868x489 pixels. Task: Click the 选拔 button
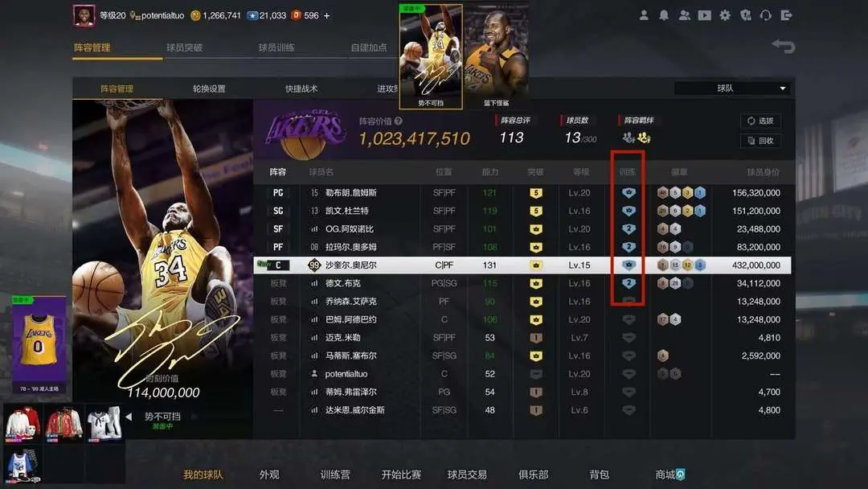[x=760, y=121]
